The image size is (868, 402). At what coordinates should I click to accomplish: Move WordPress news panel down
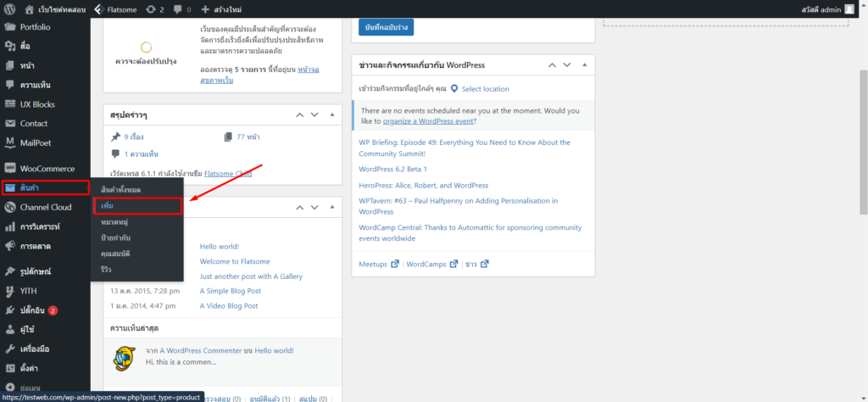click(566, 64)
